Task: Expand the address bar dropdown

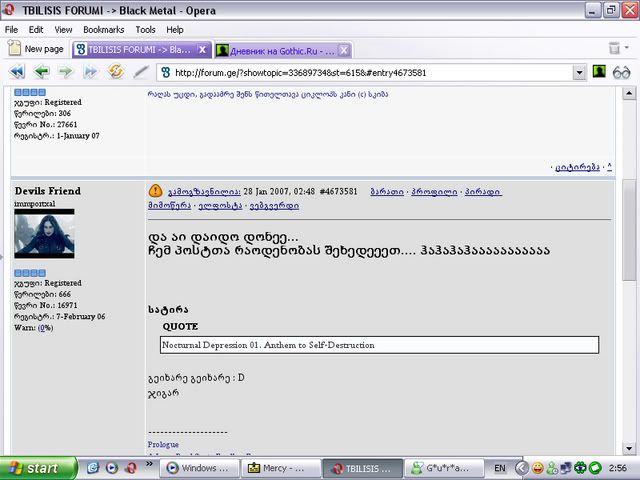Action: coord(580,72)
